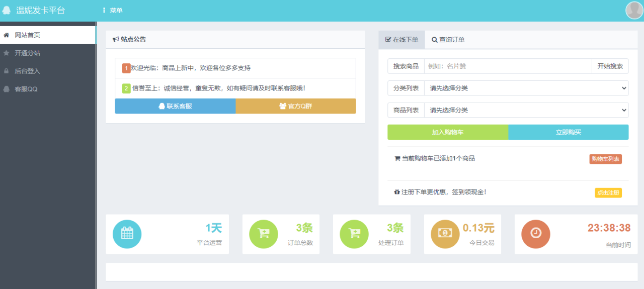Click the yellow 点击注册 badge
Screen dimensions: 644x289
[608, 193]
